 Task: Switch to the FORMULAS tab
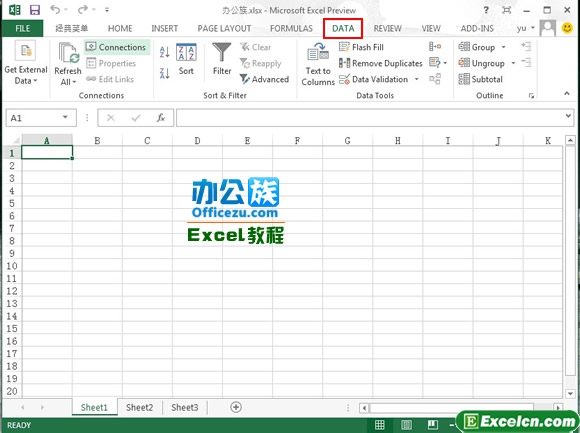pos(291,28)
